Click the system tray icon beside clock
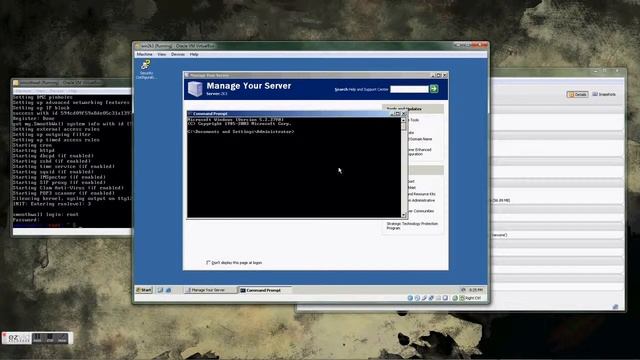Viewport: 640px width, 360px height. [x=463, y=289]
